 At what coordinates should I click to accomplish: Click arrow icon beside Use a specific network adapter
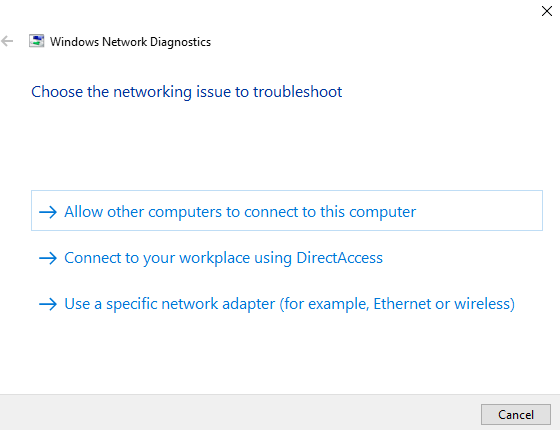[48, 304]
